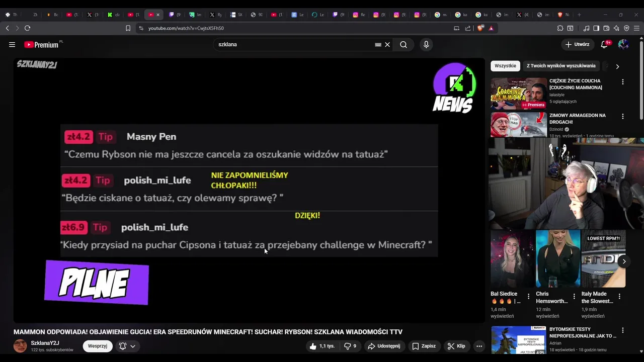
Task: Open a new browser tab with plus
Action: (x=579, y=15)
